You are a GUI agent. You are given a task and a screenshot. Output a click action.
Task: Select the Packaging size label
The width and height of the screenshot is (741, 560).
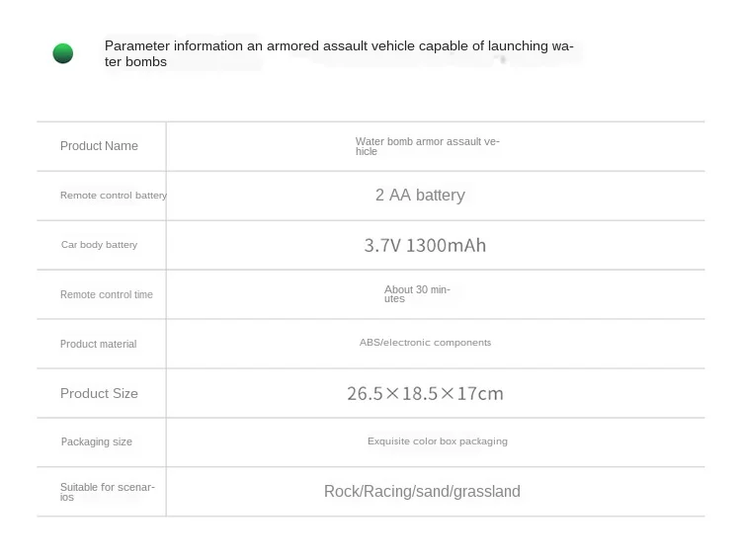(96, 441)
